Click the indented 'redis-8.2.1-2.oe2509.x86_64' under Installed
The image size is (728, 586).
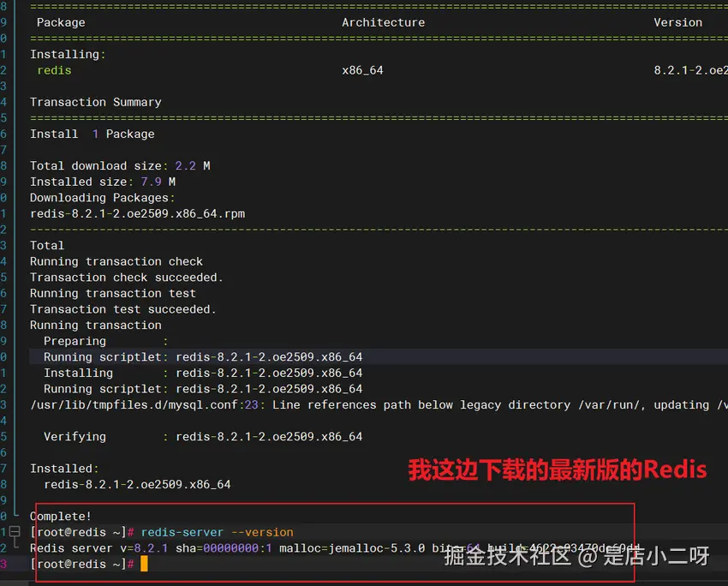tap(137, 484)
